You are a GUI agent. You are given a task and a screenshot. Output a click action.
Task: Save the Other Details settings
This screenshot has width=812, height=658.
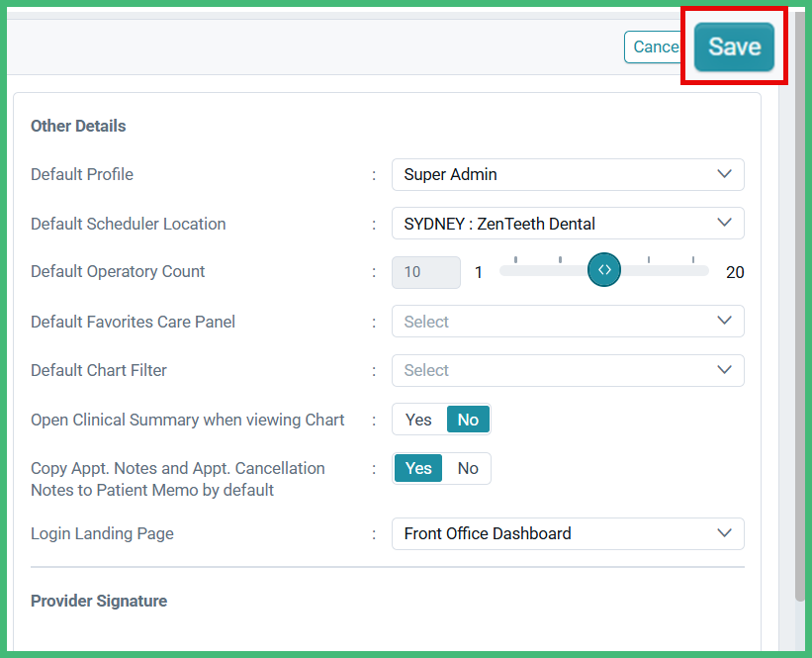click(735, 46)
